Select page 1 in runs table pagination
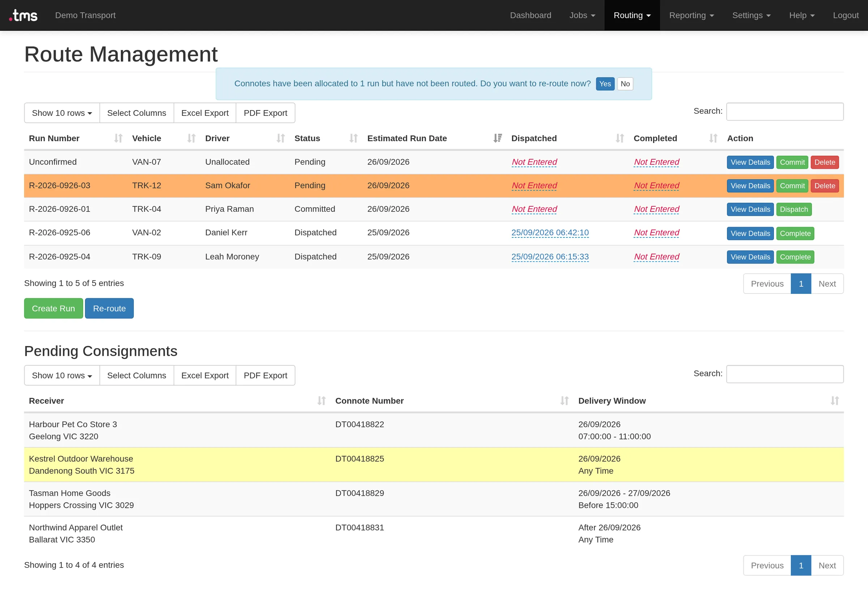 (801, 284)
